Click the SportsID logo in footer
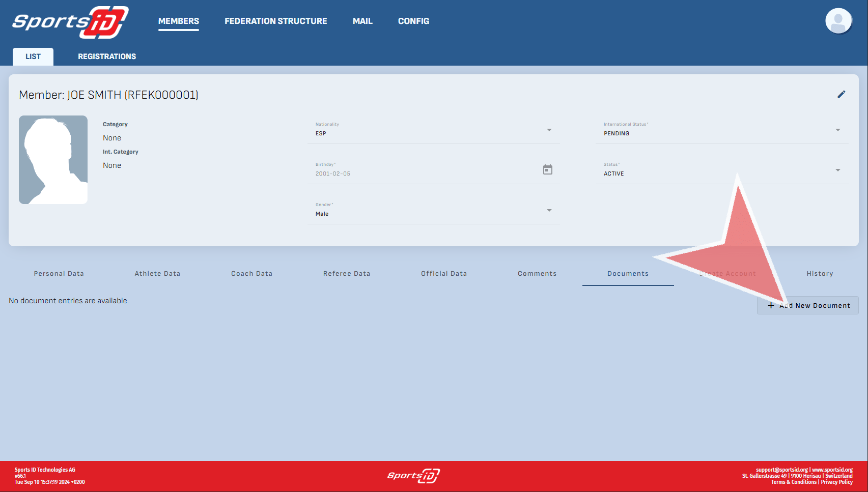868x492 pixels. [x=413, y=476]
